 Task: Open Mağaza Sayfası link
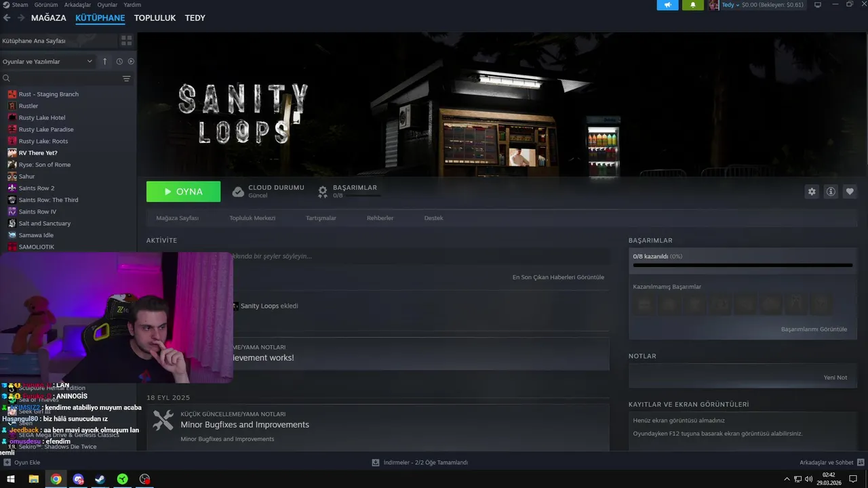[178, 218]
